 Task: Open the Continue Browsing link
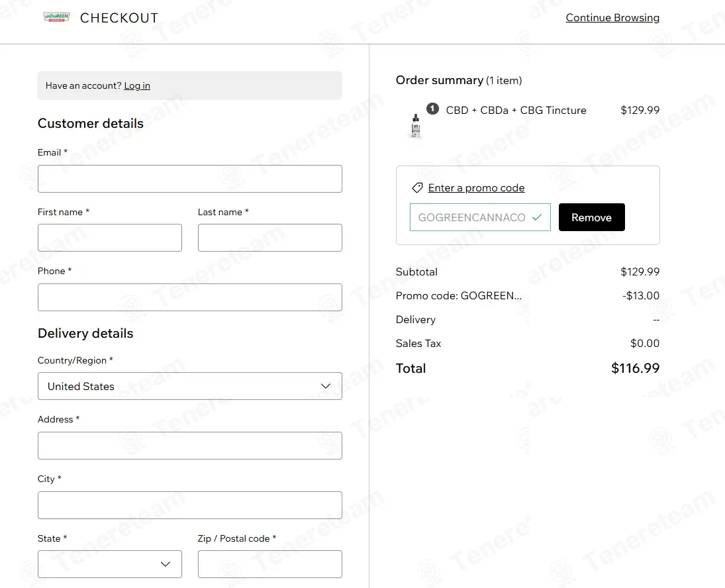pos(612,18)
